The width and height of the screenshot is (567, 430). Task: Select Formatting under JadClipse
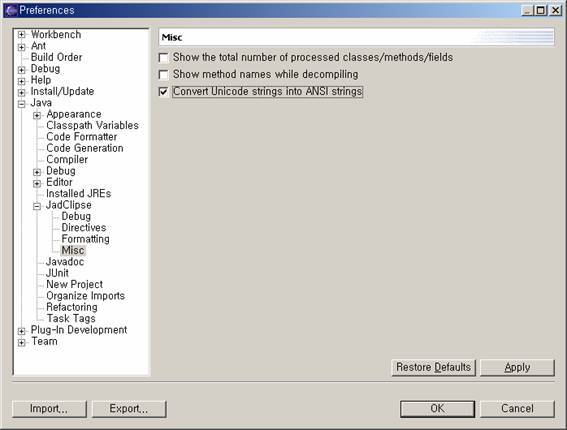pos(85,239)
